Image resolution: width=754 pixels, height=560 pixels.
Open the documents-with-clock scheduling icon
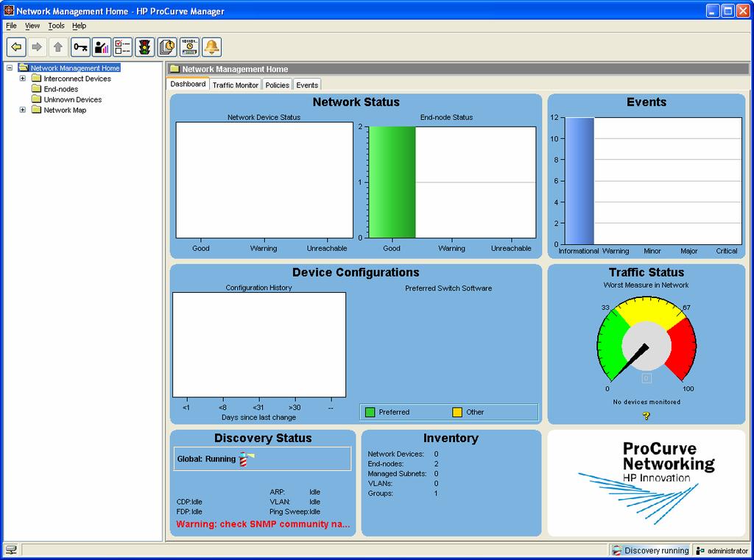pyautogui.click(x=167, y=47)
